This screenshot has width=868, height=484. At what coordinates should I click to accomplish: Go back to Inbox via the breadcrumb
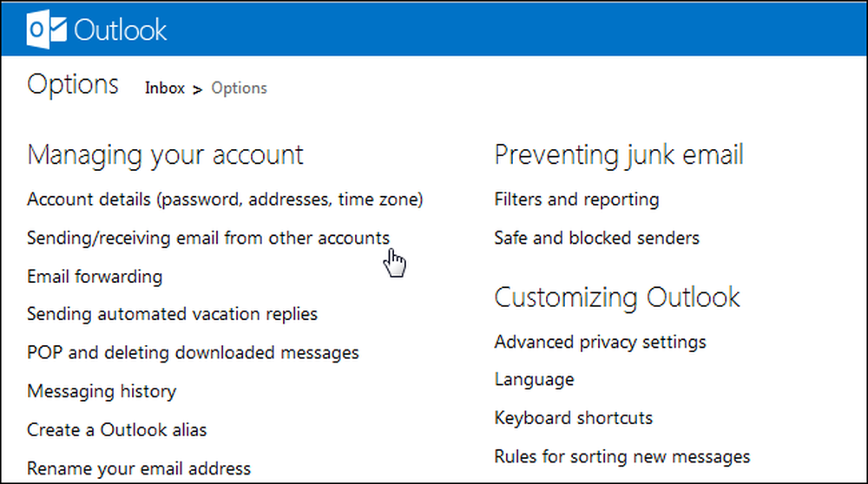[164, 88]
